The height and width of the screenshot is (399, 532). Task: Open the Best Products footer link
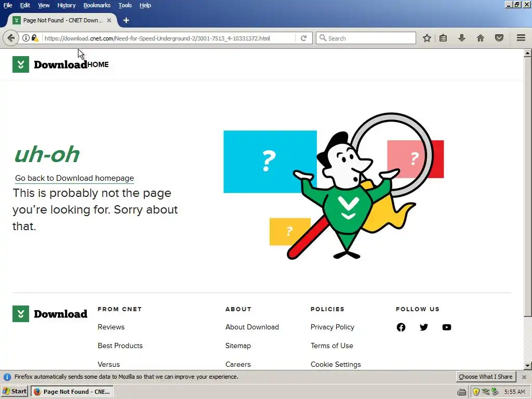(x=120, y=345)
